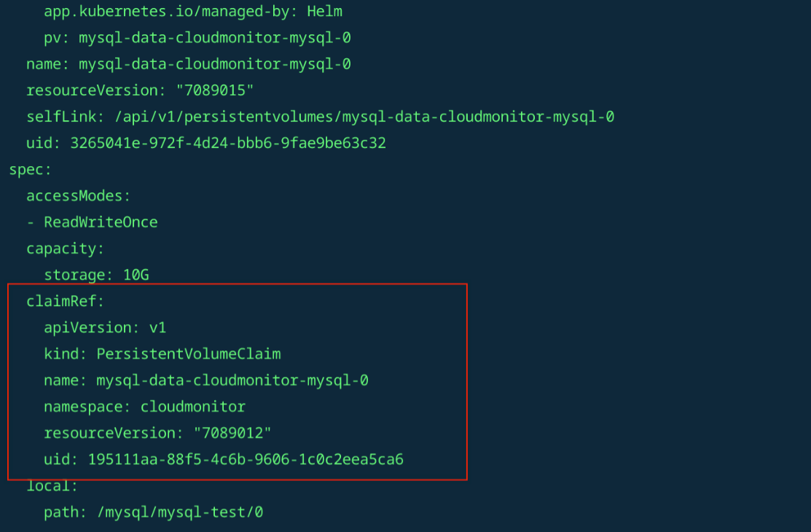Click the 'namespace: cloudmonitor' line
This screenshot has height=532, width=811.
pos(144,407)
